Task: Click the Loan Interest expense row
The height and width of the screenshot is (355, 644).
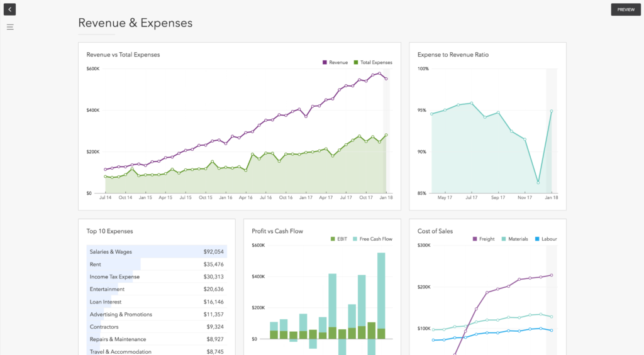Action: tap(157, 302)
